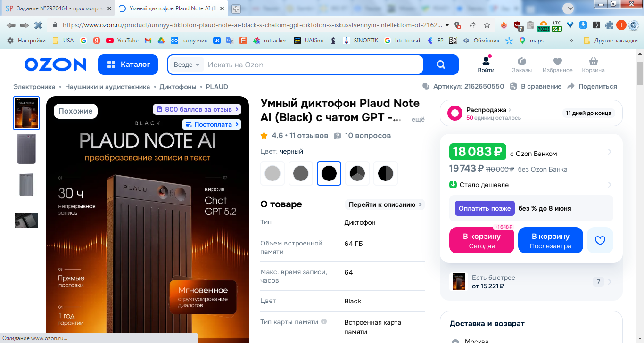
Task: Choose the half black half gray color
Action: click(386, 173)
